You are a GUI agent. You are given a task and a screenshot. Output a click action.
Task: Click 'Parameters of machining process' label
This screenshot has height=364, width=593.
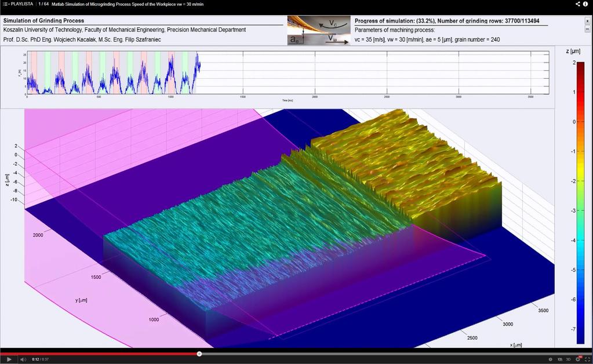pos(395,30)
